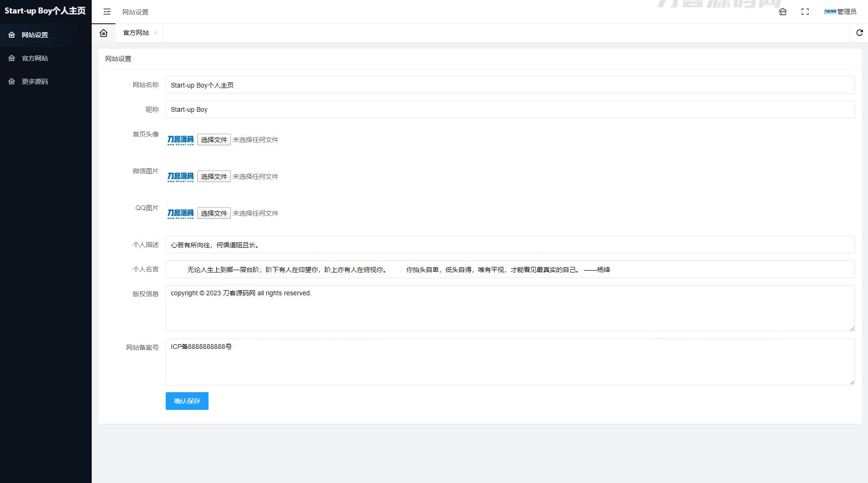Click the 官方网站 sidebar icon
This screenshot has width=868, height=483.
[x=12, y=58]
